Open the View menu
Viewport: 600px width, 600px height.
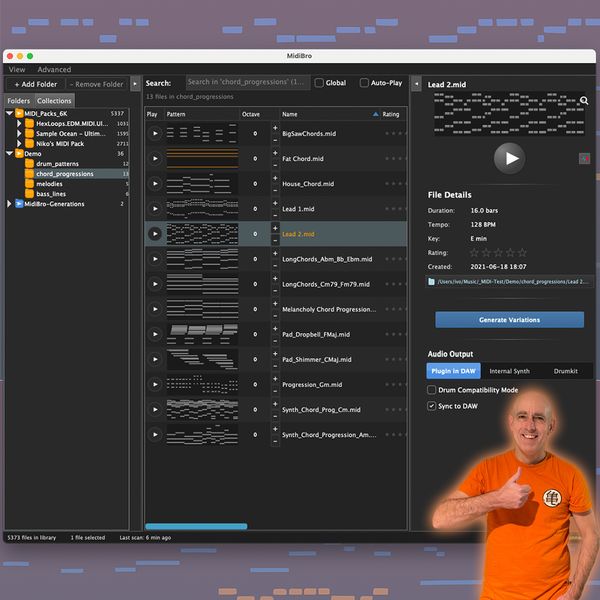(x=17, y=70)
